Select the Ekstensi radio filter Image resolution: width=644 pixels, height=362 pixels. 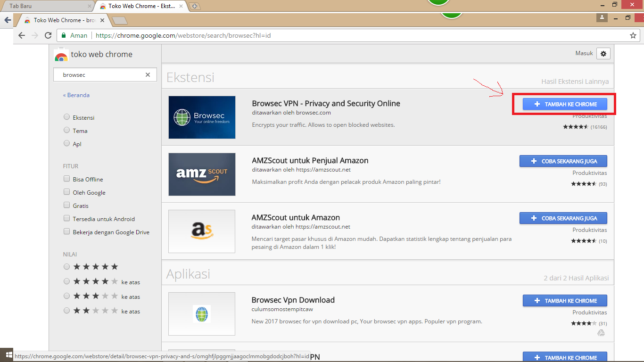(66, 117)
